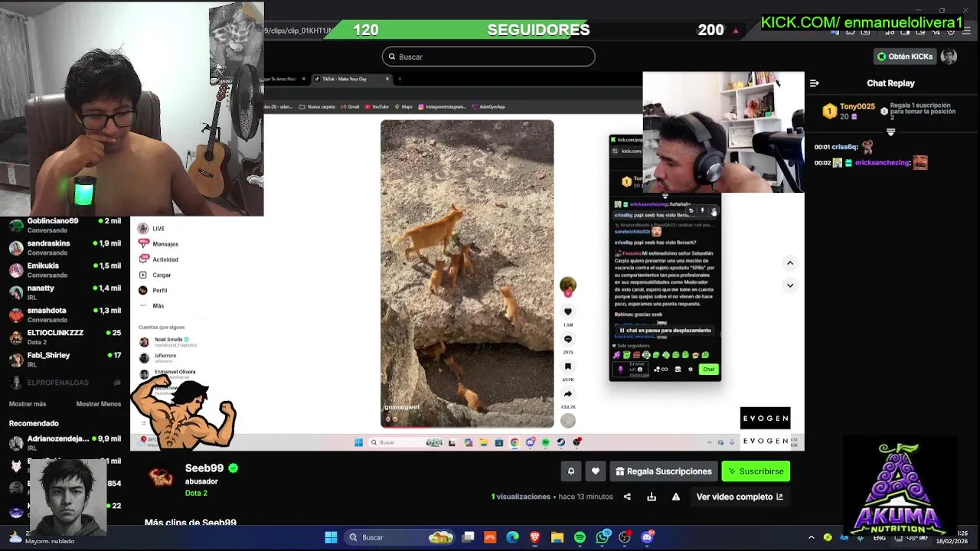Click the TikTok video share arrow icon

[568, 394]
